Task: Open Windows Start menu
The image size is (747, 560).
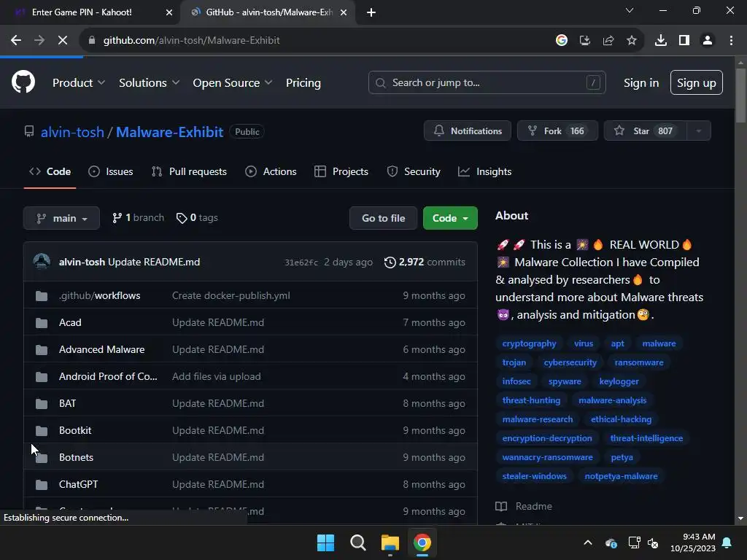Action: [x=326, y=542]
